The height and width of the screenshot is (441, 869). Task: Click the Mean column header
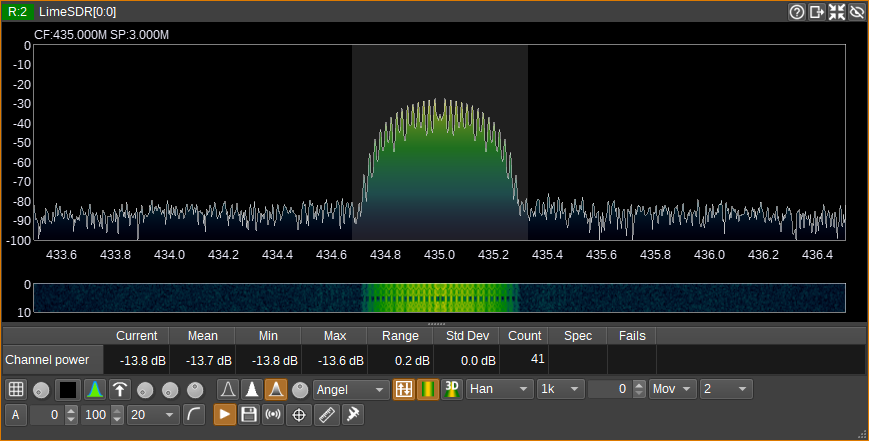click(x=202, y=335)
